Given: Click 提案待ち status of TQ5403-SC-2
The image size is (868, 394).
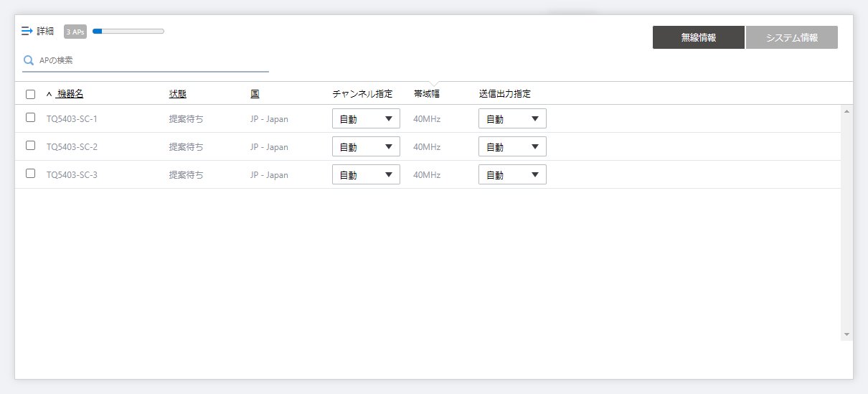Looking at the screenshot, I should [x=186, y=146].
